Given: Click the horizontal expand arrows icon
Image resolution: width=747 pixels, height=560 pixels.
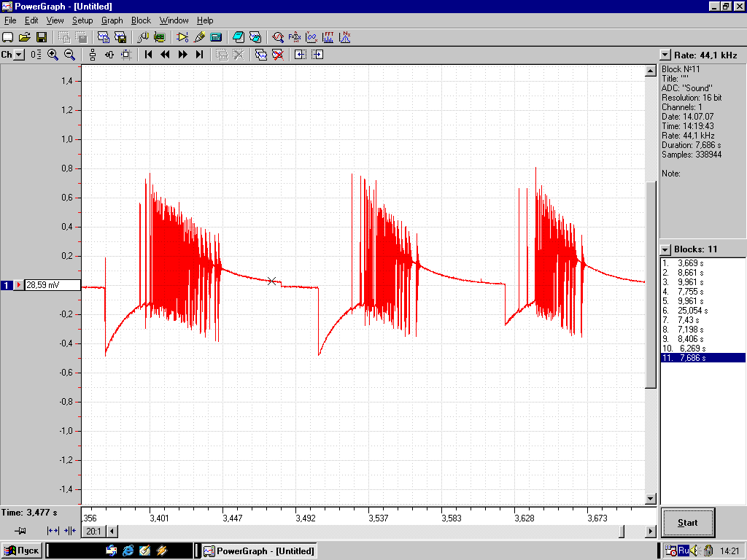Looking at the screenshot, I should pyautogui.click(x=53, y=531).
